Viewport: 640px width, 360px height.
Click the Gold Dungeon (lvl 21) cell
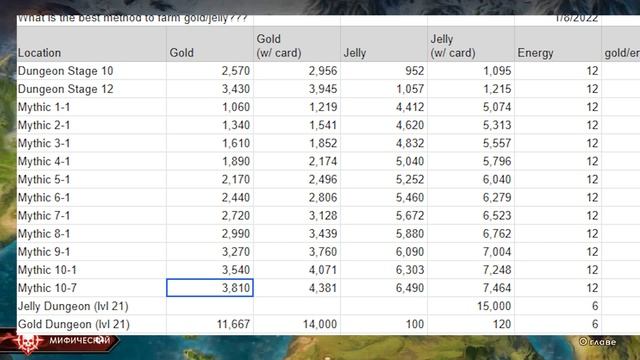click(x=91, y=324)
